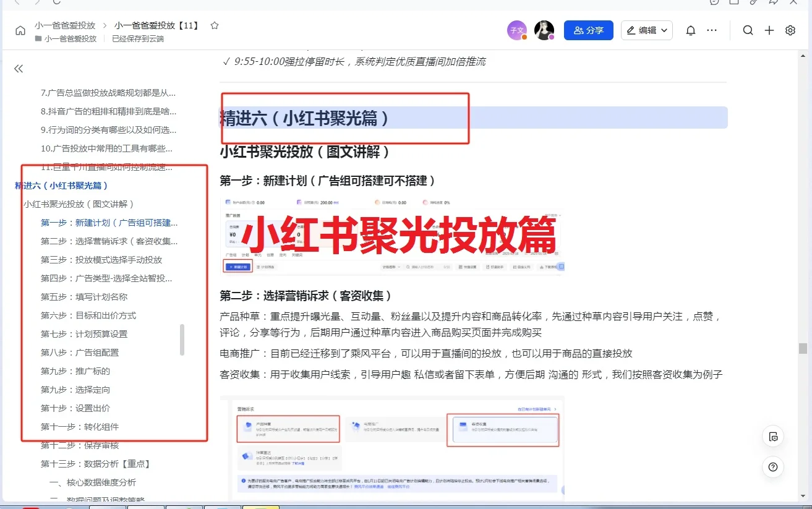812x509 pixels.
Task: Jump to outline item 9.行为词的分类
Action: (109, 130)
